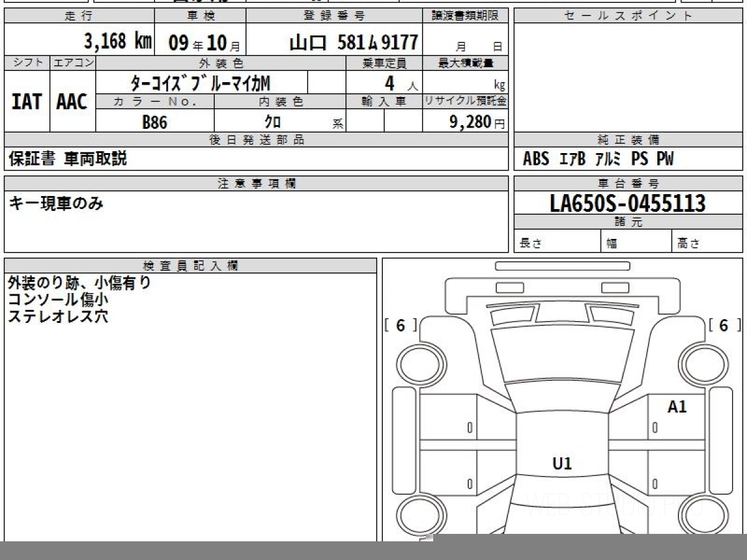Click the windshield area of car diagram
The image size is (747, 560).
click(562, 356)
